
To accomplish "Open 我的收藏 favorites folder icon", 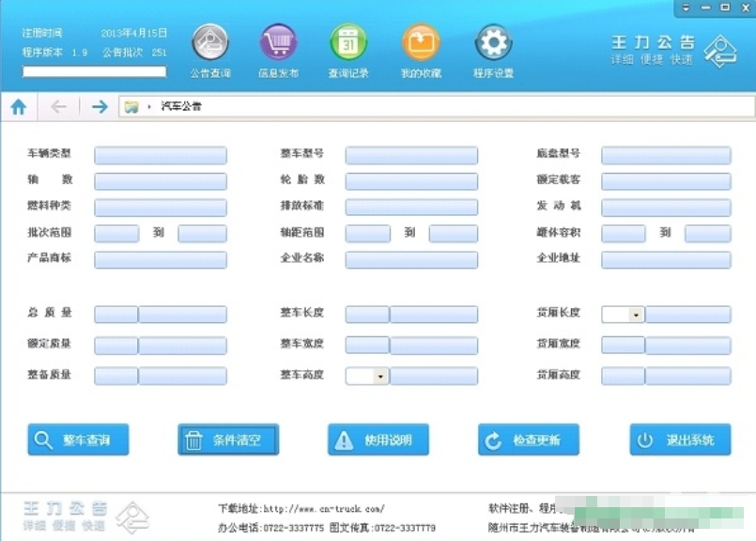I will click(420, 41).
